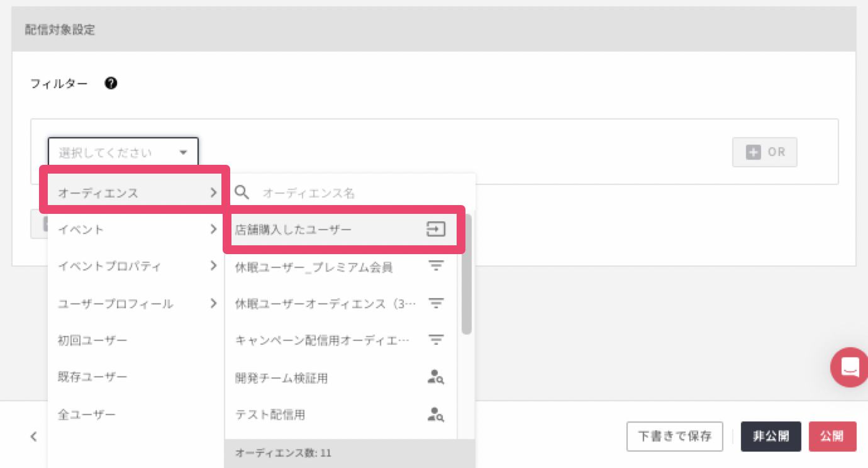Click the chevron arrow next to オーディエンス

[x=214, y=193]
